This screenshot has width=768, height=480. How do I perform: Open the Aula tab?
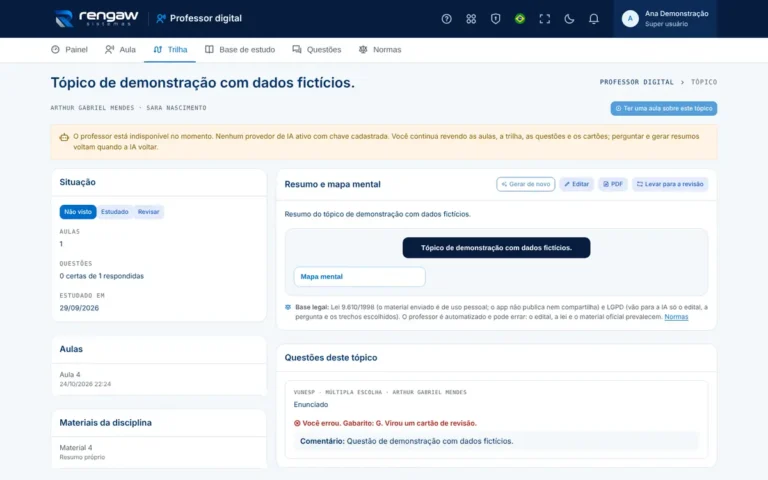point(120,49)
